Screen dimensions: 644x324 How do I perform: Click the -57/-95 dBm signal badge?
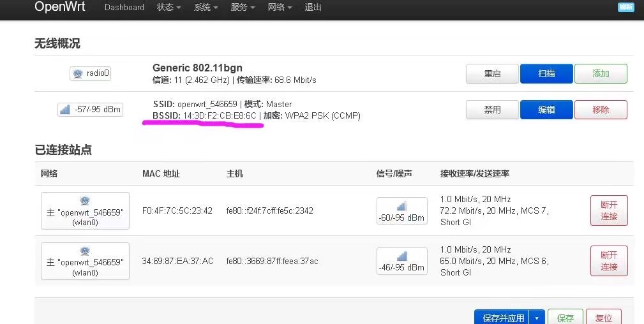(91, 110)
